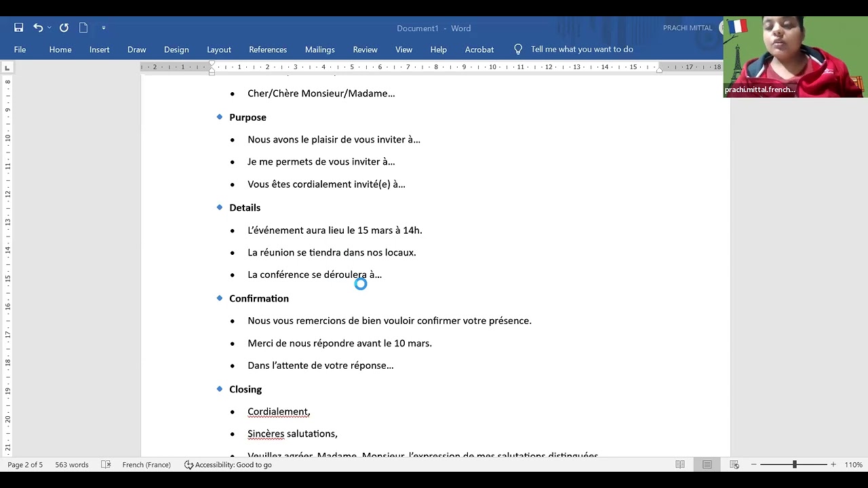Open the Mailings ribbon tab
Screen dimensions: 868x488
pos(320,49)
